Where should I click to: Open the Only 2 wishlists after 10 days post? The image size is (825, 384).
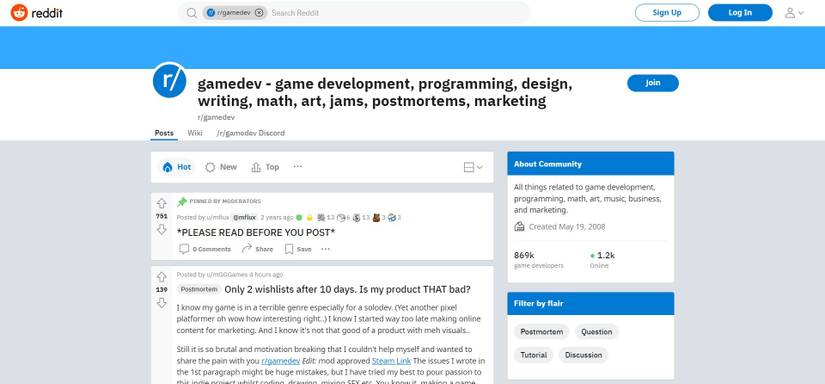347,289
